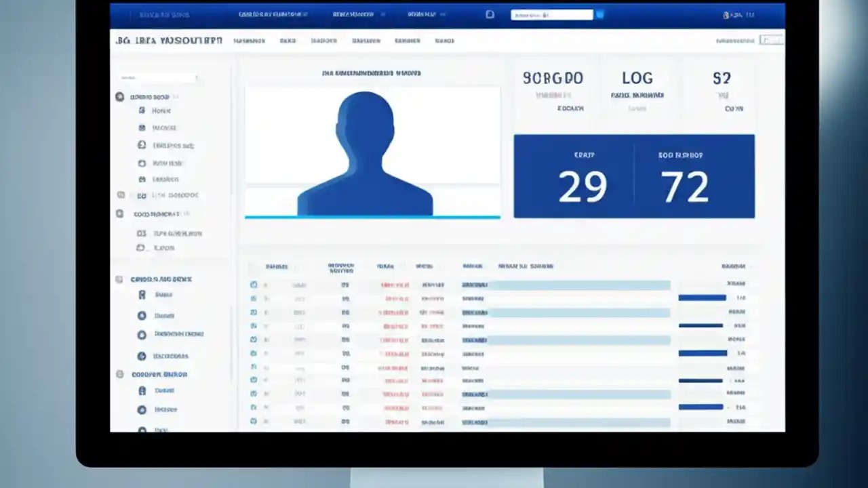Toggle the circular status icon on the second table row
The width and height of the screenshot is (868, 488).
[254, 298]
